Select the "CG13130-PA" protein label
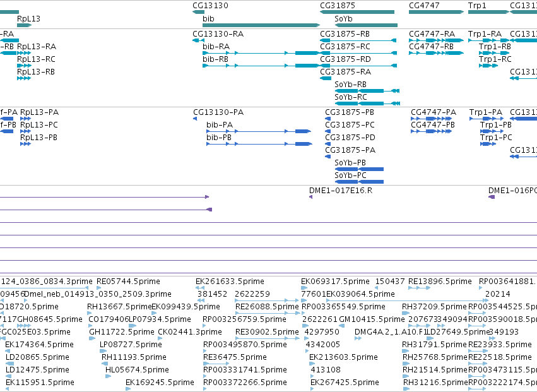The image size is (537, 392). (218, 112)
